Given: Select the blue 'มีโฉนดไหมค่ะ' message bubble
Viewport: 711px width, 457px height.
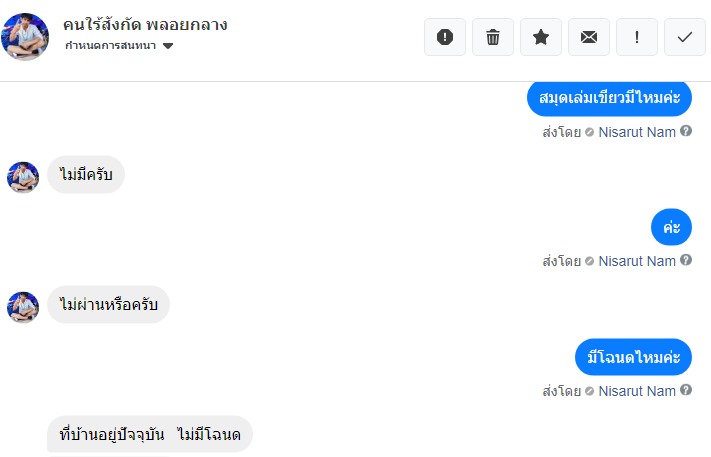Looking at the screenshot, I should [634, 357].
